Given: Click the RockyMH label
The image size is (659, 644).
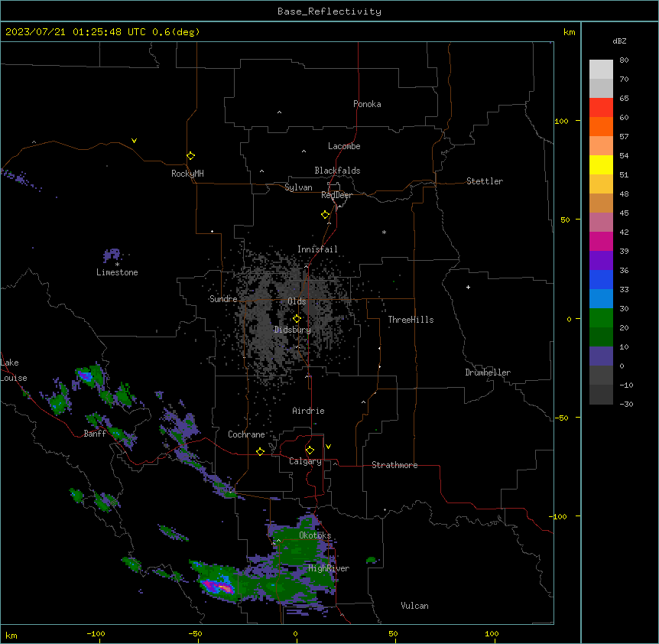Looking at the screenshot, I should (187, 174).
